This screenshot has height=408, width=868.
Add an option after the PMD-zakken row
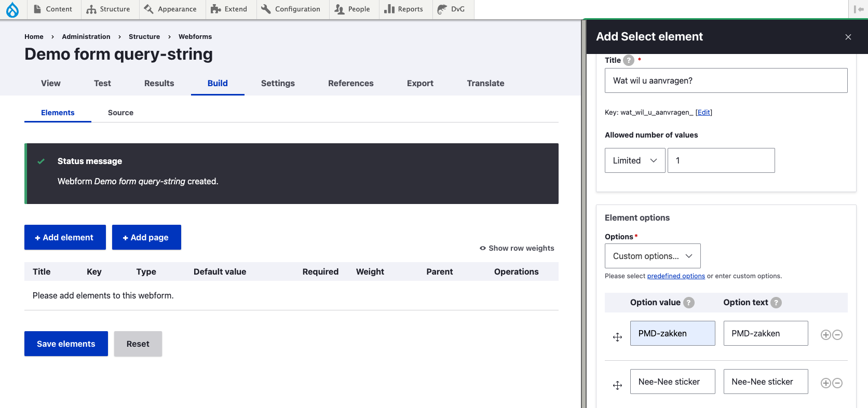tap(825, 335)
